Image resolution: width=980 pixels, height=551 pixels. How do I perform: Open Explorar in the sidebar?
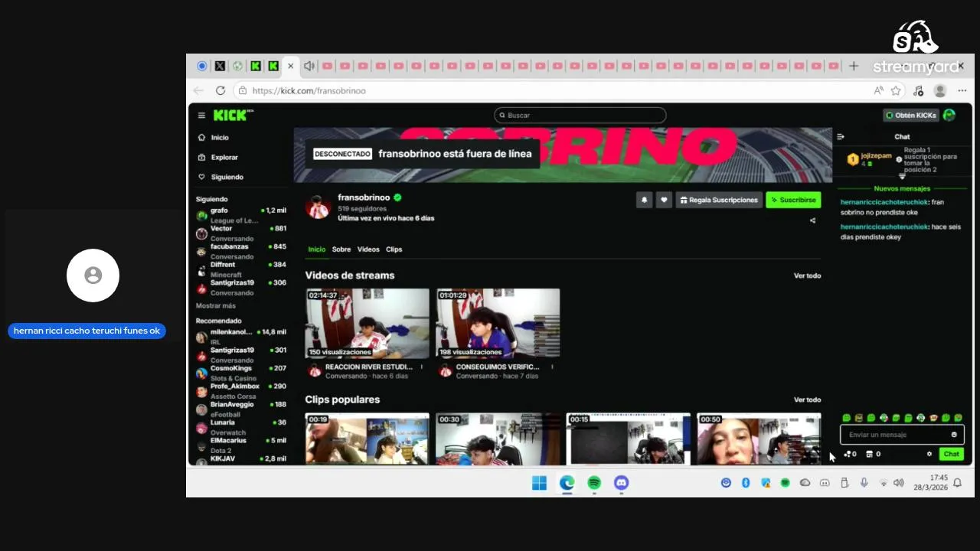tap(217, 158)
